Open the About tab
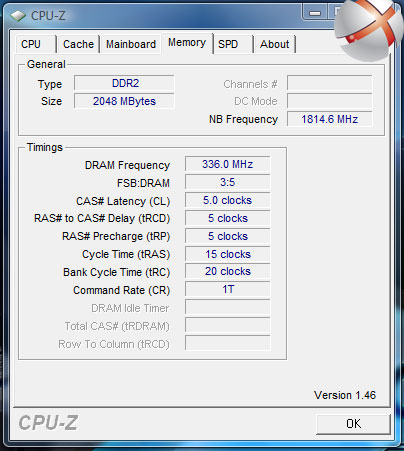Image resolution: width=404 pixels, height=451 pixels. pyautogui.click(x=275, y=44)
